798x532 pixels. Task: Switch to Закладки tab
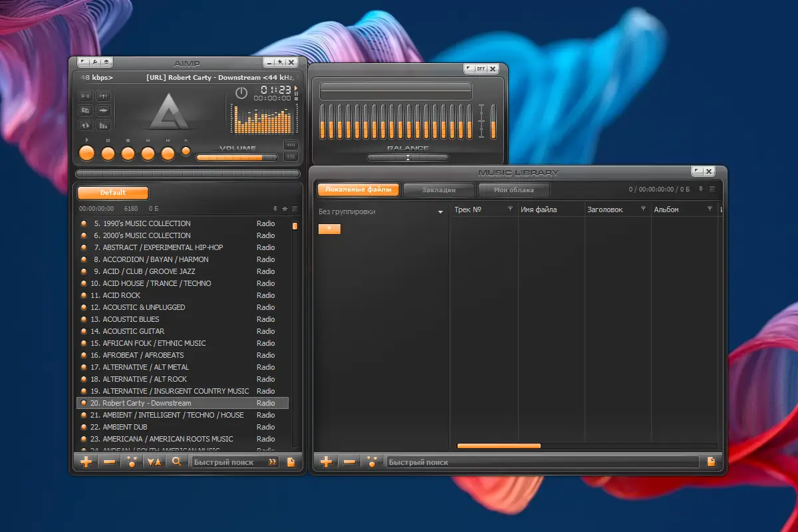point(439,190)
